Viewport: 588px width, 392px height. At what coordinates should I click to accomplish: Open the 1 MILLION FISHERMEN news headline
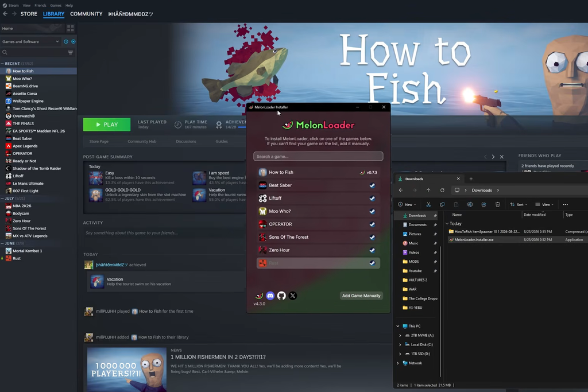pos(218,357)
